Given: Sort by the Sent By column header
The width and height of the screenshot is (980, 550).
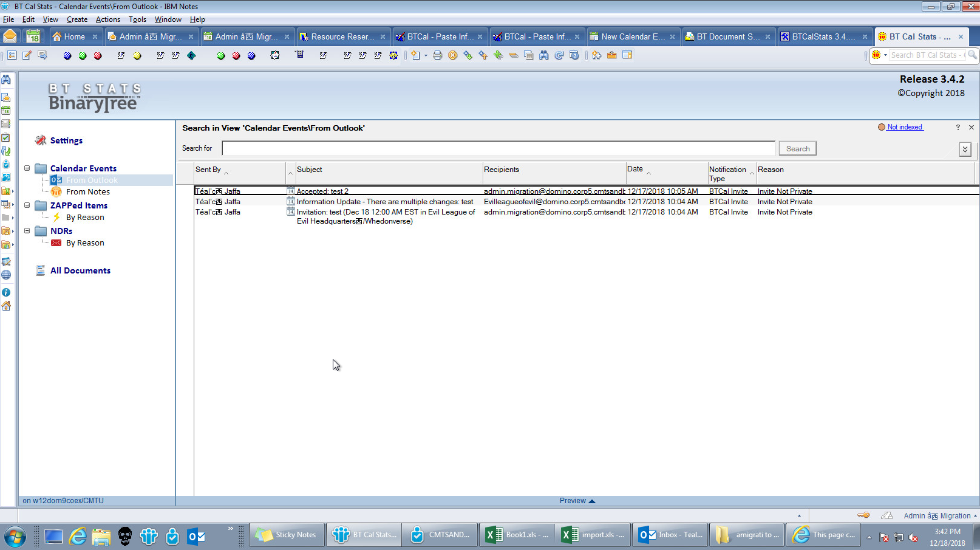Looking at the screenshot, I should pyautogui.click(x=240, y=173).
